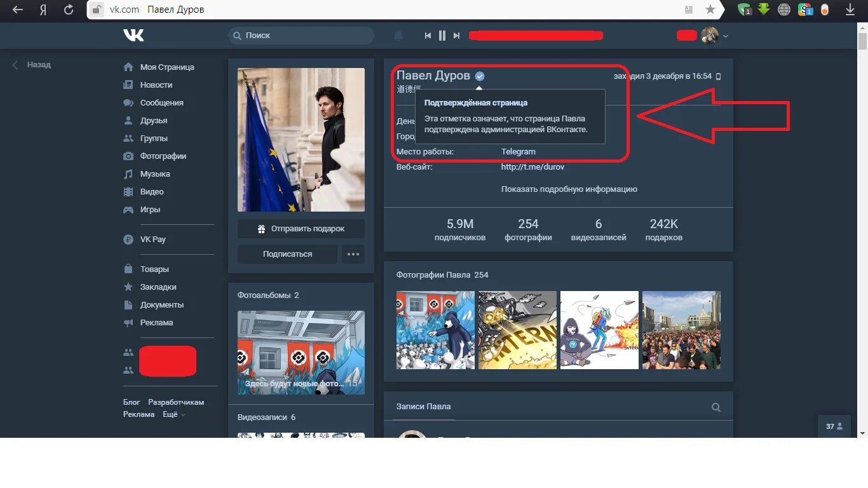Open the t.me/durov website link
868x488 pixels.
(532, 167)
